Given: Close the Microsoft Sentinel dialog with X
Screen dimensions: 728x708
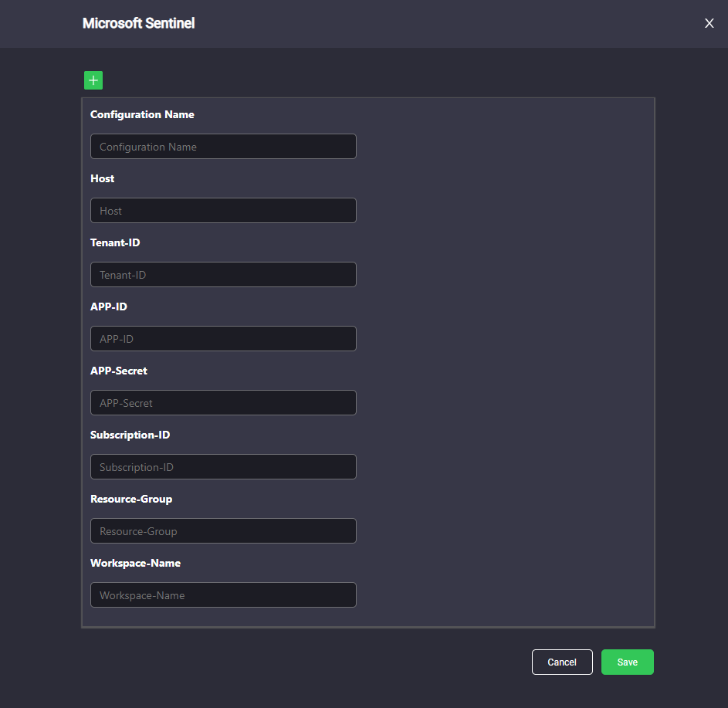Looking at the screenshot, I should coord(709,23).
